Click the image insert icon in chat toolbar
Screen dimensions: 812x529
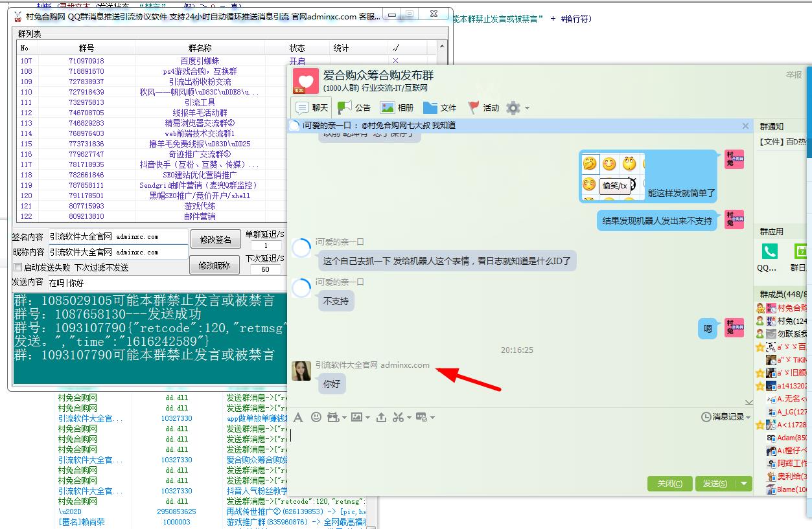coord(356,417)
